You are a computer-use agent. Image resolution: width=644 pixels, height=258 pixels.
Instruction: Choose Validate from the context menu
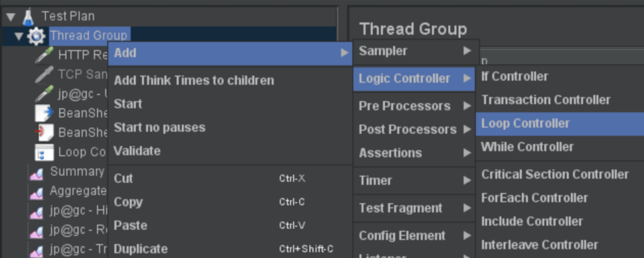click(x=137, y=151)
